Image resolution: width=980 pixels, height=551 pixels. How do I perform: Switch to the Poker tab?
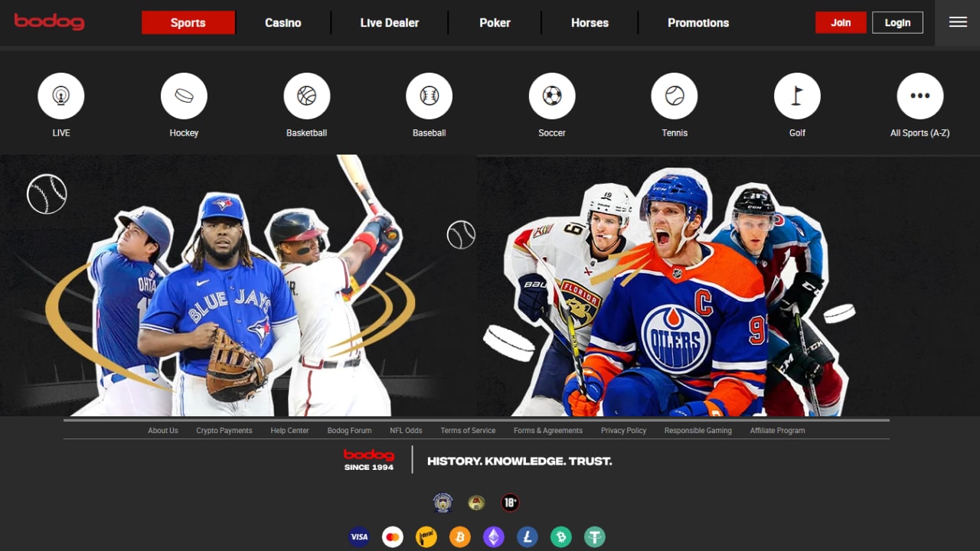coord(495,23)
